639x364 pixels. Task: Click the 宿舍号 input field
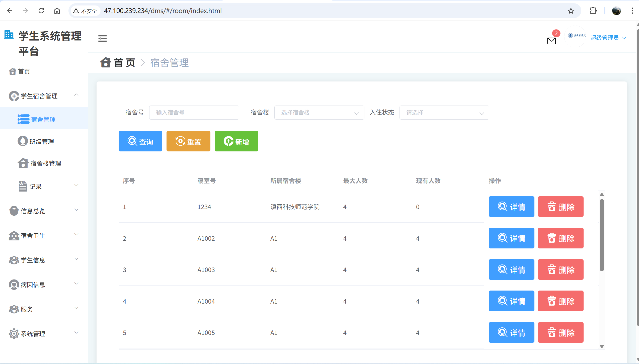coord(194,113)
